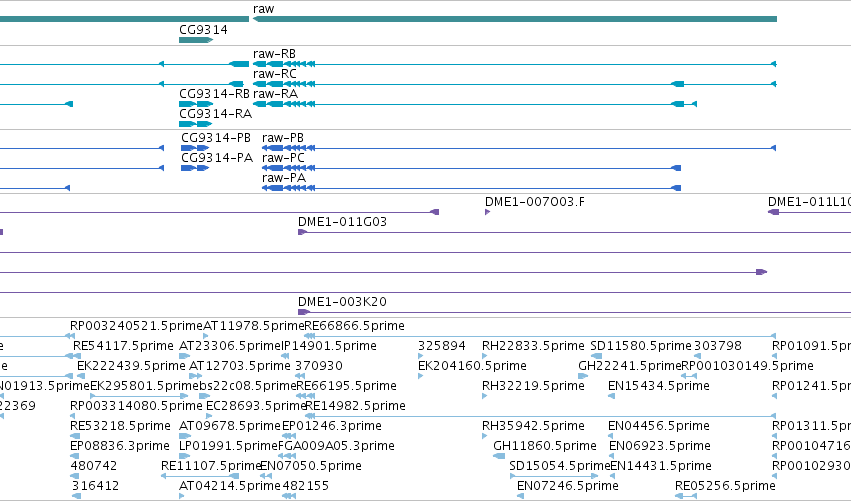Screen dimensions: 851x501
Task: Click the EP08836.3prime EST label
Action: [120, 446]
